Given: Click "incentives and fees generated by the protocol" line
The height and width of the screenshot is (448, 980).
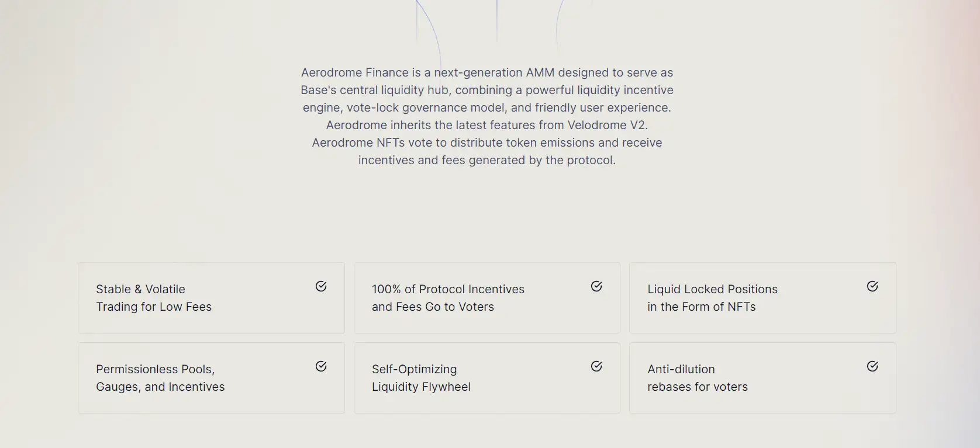Looking at the screenshot, I should (x=486, y=160).
